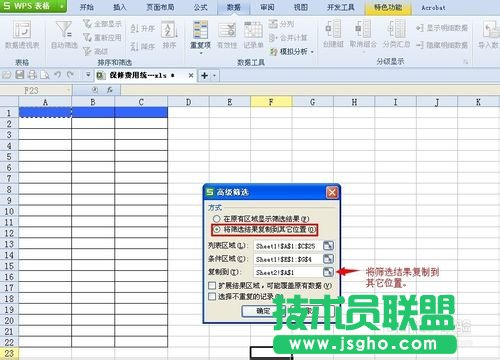Select 在原有区域显示筛选结果 radio option
This screenshot has height=360, width=500.
(217, 219)
